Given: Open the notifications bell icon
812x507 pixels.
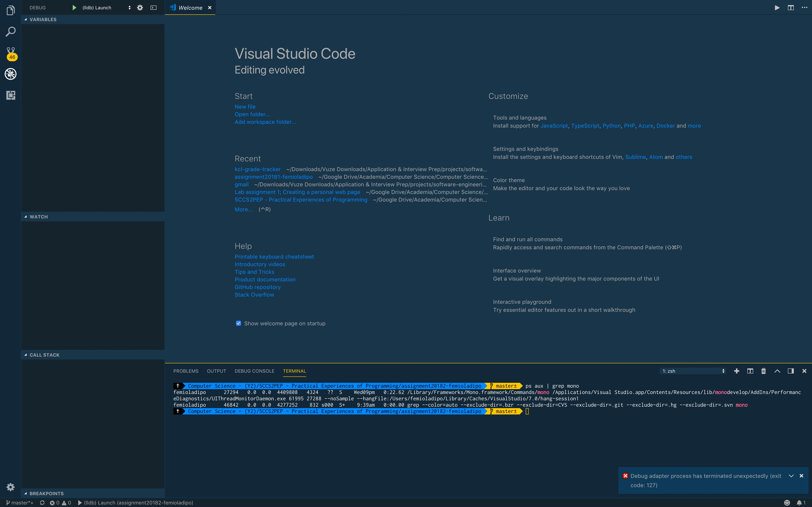Looking at the screenshot, I should point(800,503).
